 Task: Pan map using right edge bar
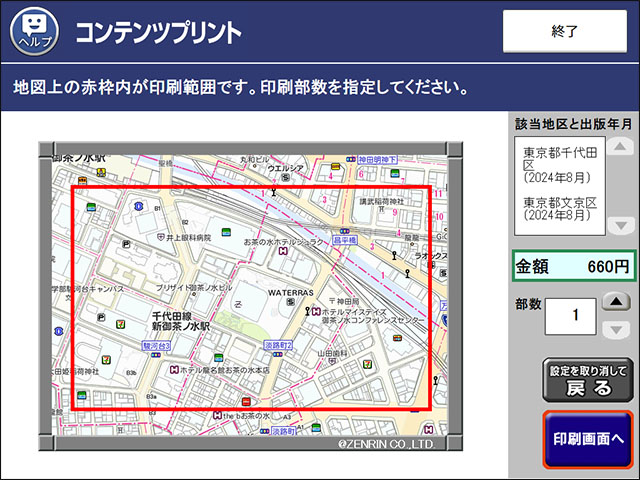(x=456, y=296)
